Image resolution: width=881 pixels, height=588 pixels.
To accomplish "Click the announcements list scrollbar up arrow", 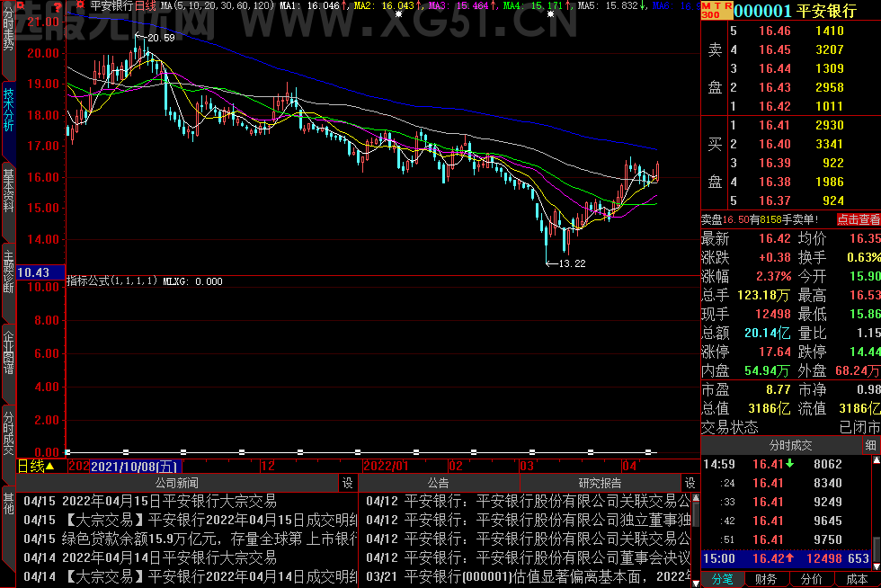I will pos(696,497).
